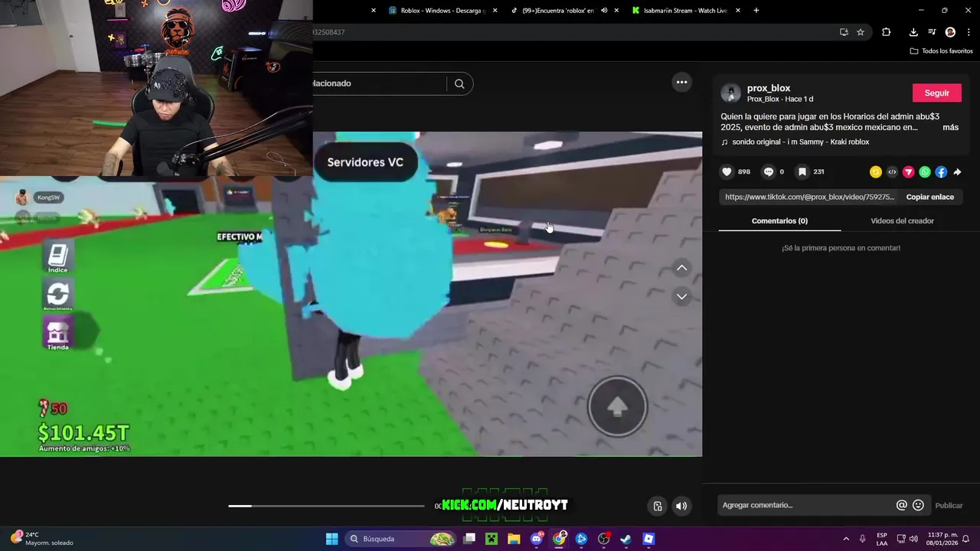The image size is (980, 551).
Task: Open prox_blox profile name link
Action: point(769,88)
